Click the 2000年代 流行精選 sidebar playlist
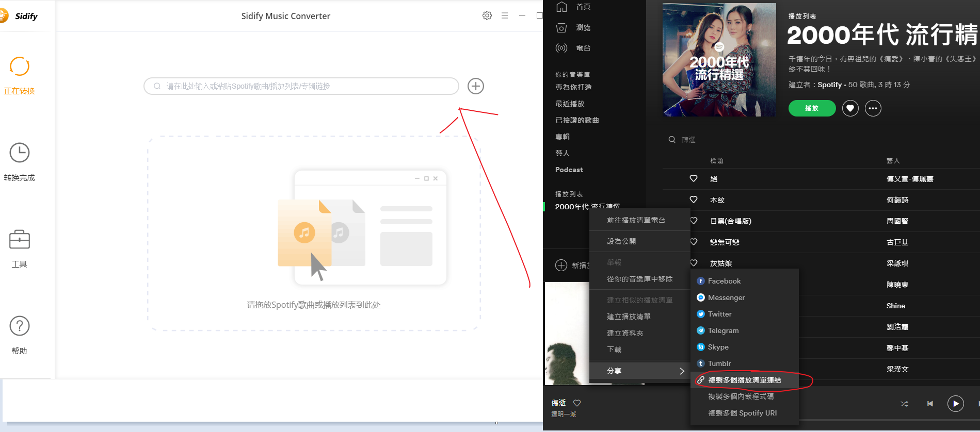This screenshot has height=432, width=980. coord(587,206)
